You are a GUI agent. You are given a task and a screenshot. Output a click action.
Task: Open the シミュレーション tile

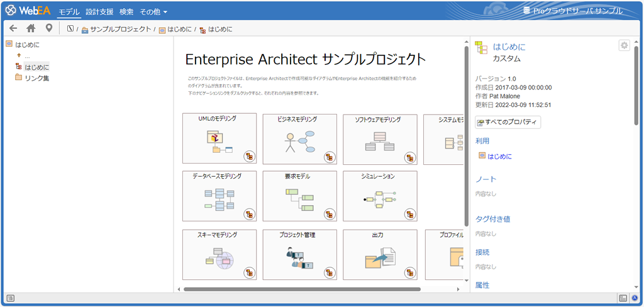[x=380, y=196]
